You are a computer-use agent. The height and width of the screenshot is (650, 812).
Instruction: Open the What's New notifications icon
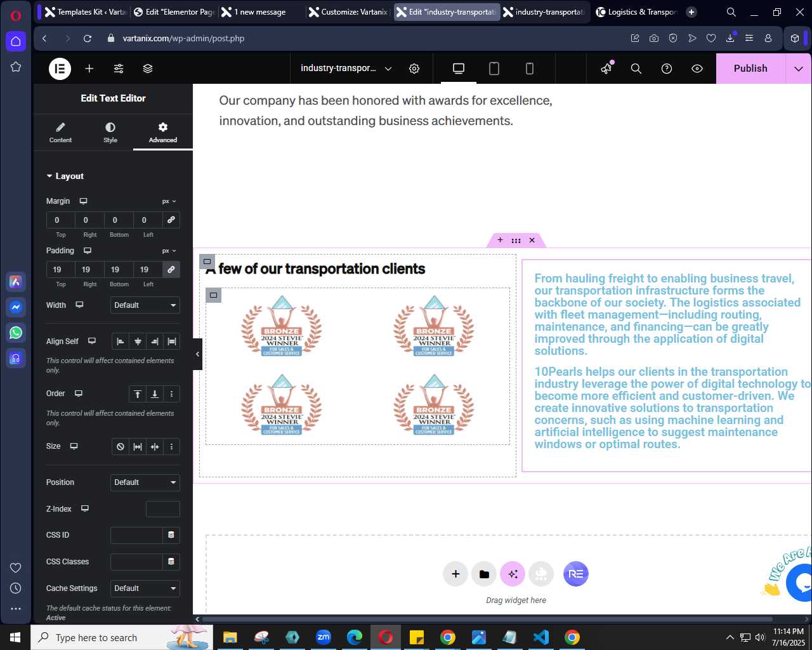click(607, 68)
